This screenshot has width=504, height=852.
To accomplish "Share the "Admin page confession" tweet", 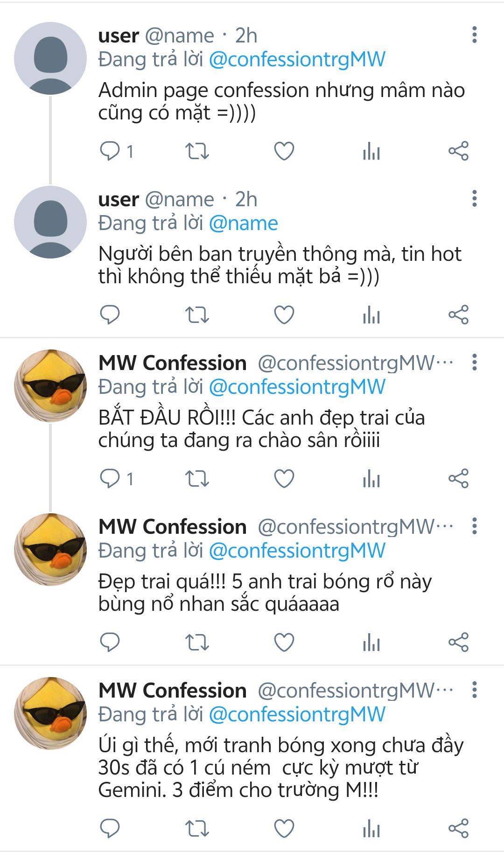I will tap(458, 151).
